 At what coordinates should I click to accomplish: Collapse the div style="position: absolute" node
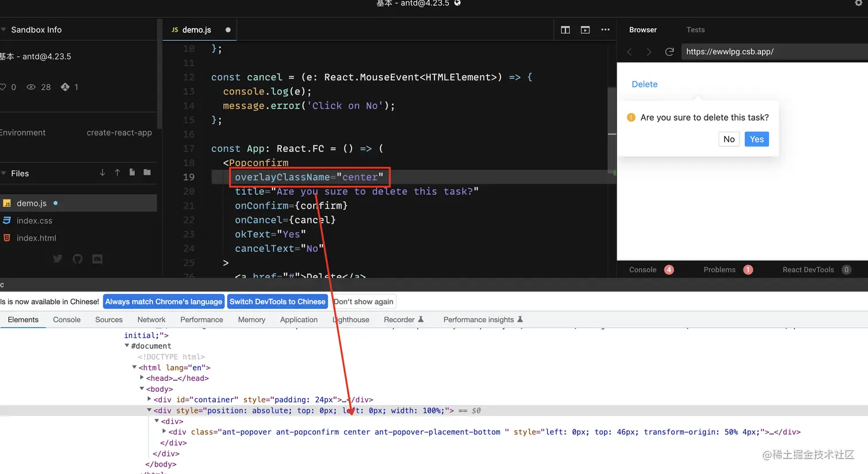click(x=149, y=410)
